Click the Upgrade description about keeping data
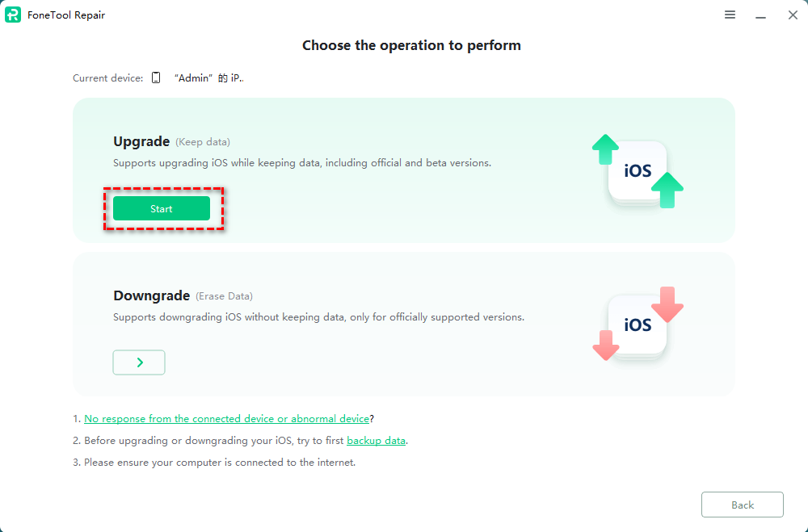 pos(301,163)
